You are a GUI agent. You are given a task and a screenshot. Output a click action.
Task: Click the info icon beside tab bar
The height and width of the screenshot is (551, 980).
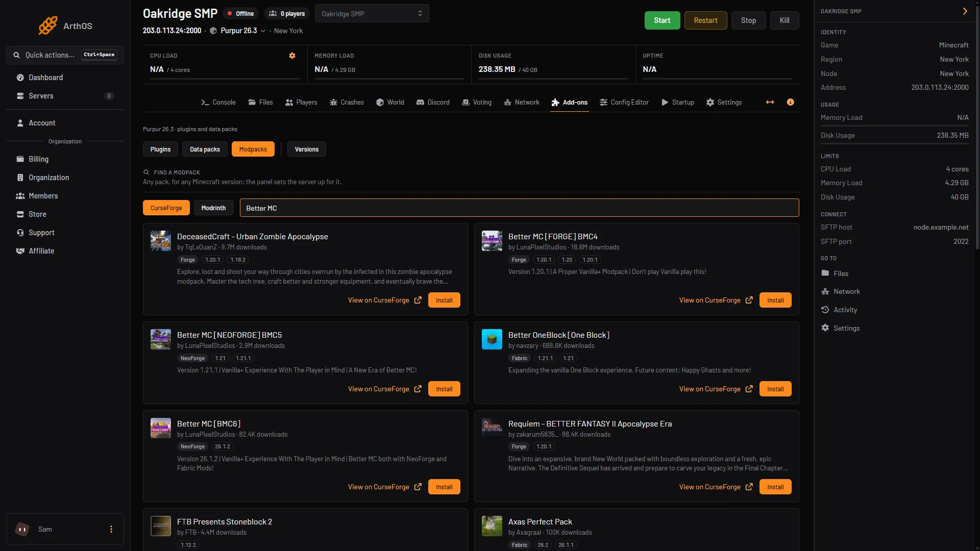coord(791,102)
